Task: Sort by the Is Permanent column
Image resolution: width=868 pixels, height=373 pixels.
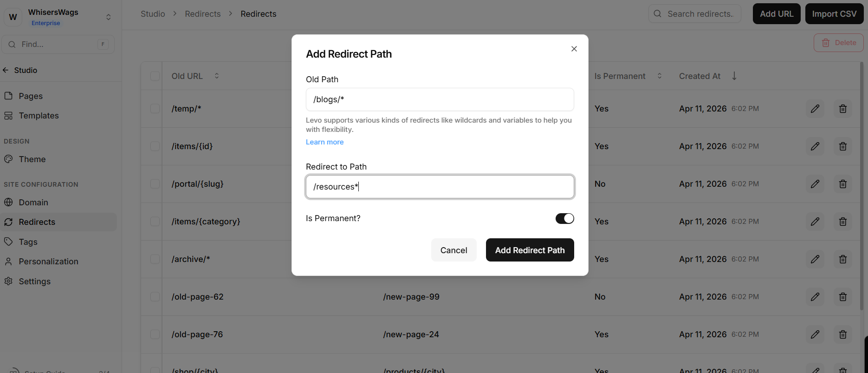Action: tap(660, 76)
